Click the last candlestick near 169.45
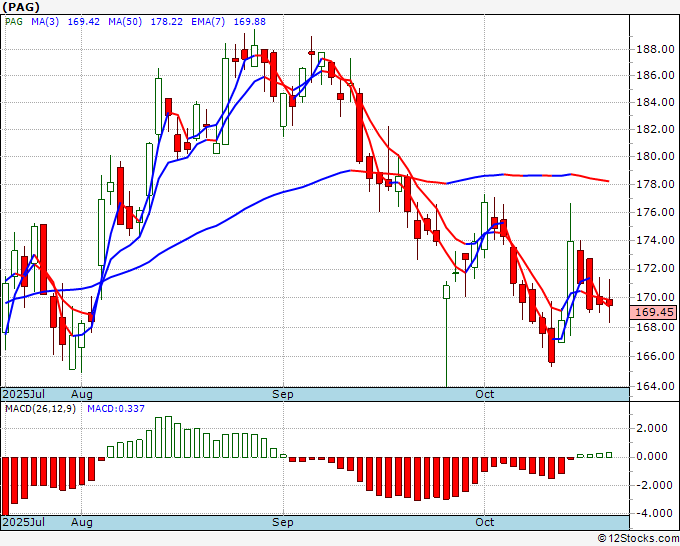 610,302
